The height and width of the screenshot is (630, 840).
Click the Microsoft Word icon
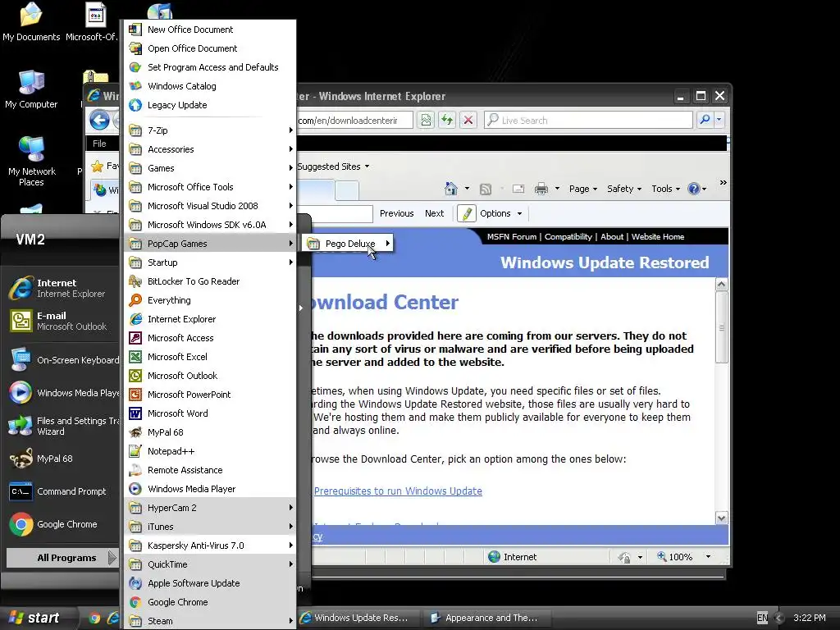[x=135, y=413]
